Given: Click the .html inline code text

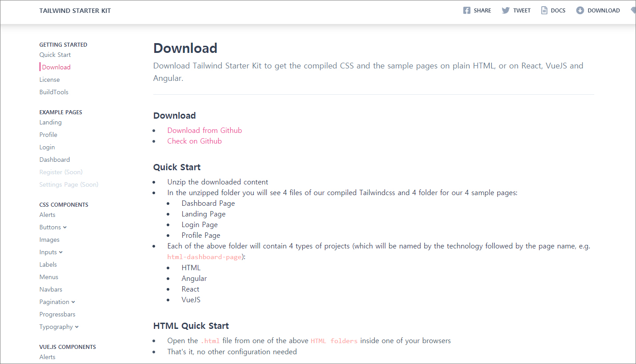Looking at the screenshot, I should [210, 341].
